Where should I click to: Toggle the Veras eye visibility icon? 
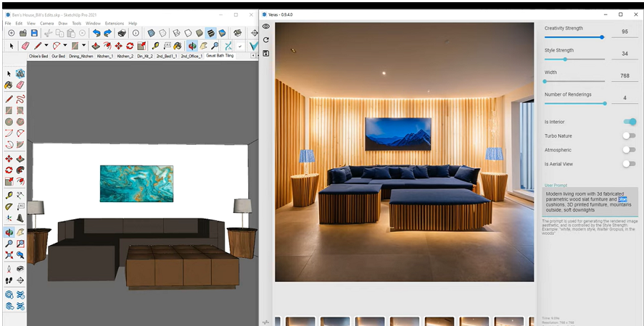tap(266, 27)
